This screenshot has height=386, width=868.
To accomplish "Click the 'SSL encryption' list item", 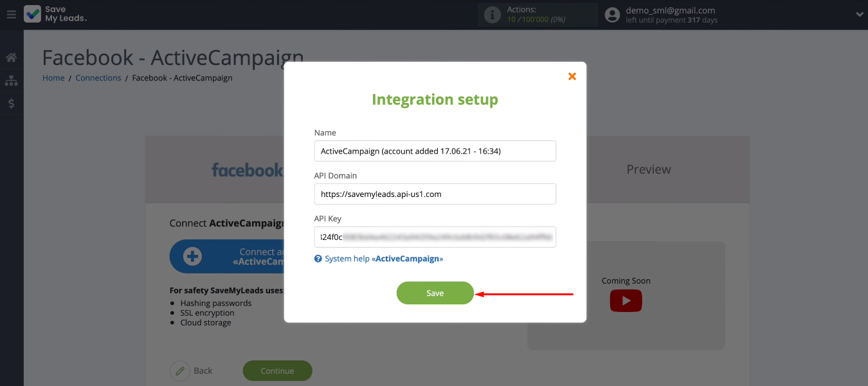I will coord(207,313).
